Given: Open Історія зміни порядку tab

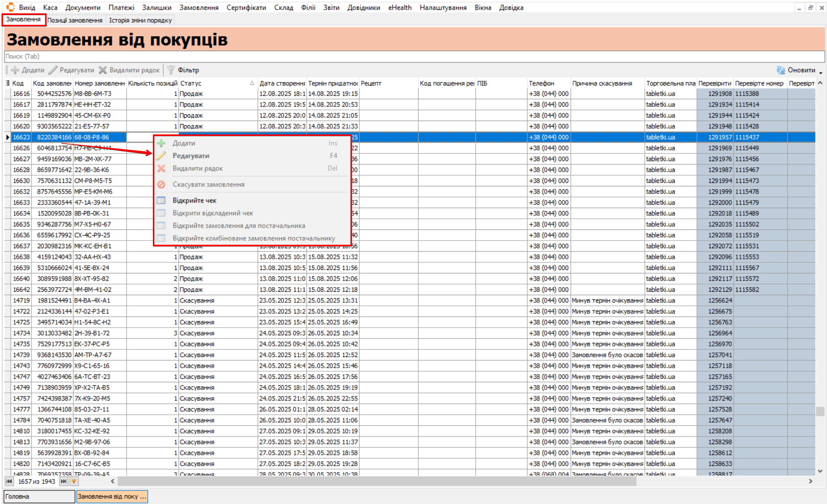Looking at the screenshot, I should pos(140,20).
